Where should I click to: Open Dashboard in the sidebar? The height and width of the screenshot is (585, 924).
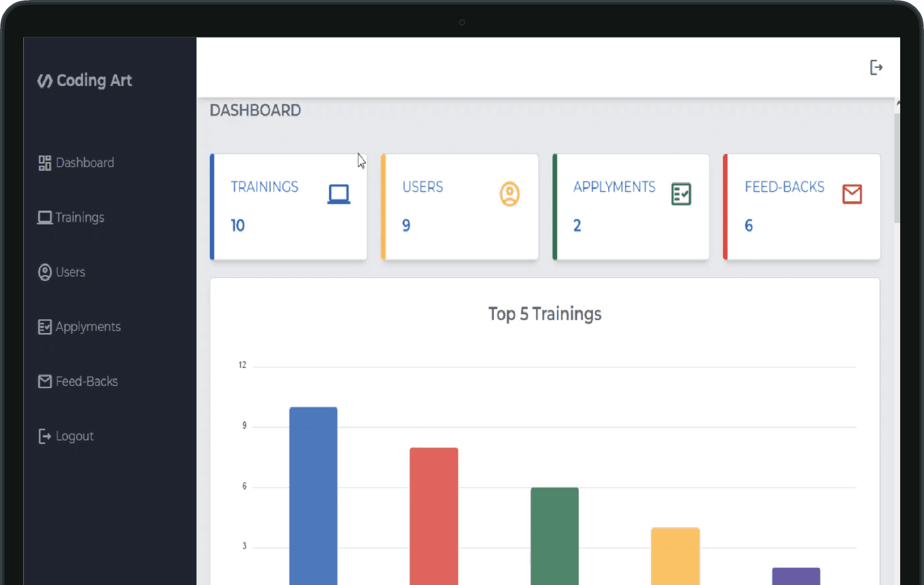pyautogui.click(x=76, y=163)
